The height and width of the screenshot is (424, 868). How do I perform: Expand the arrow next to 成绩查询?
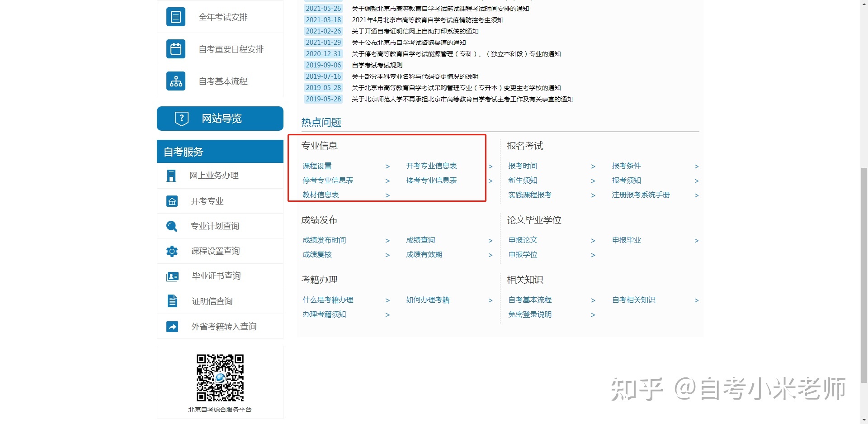[491, 241]
